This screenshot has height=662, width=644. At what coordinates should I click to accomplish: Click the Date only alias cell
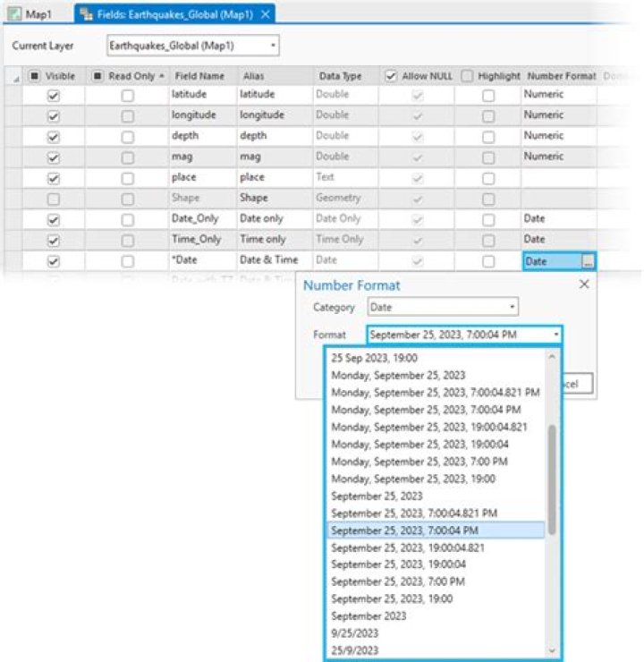click(x=275, y=218)
